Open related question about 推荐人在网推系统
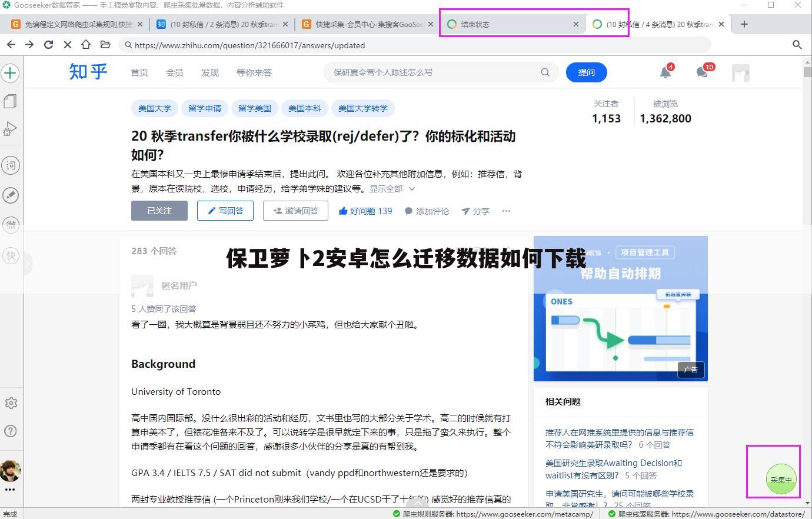The image size is (812, 519). tap(620, 438)
